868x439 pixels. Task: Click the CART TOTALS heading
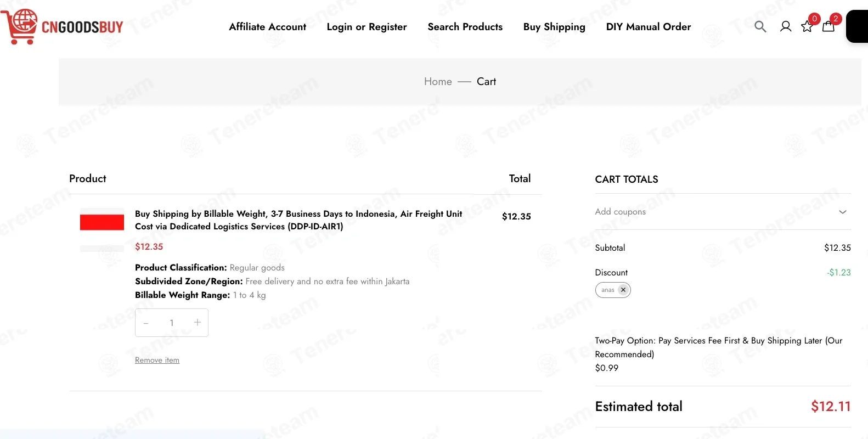point(627,179)
